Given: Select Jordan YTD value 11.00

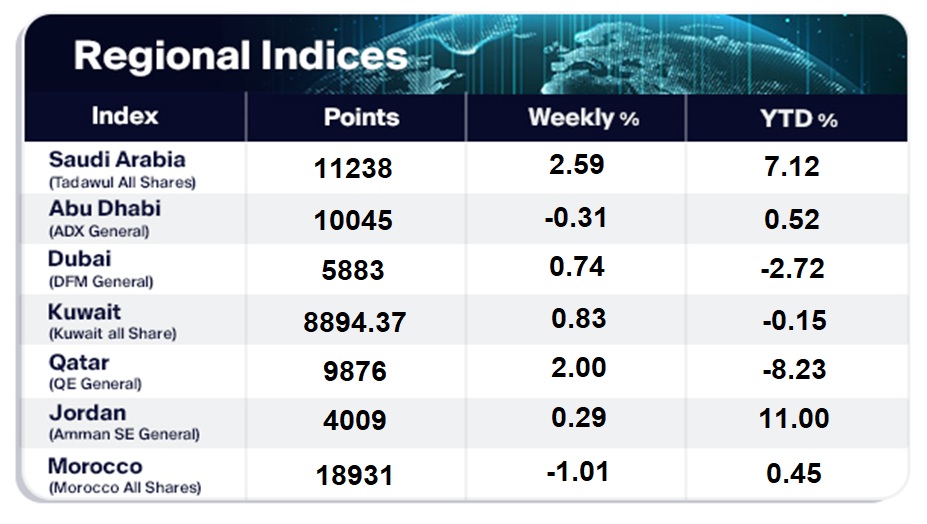Looking at the screenshot, I should click(794, 419).
